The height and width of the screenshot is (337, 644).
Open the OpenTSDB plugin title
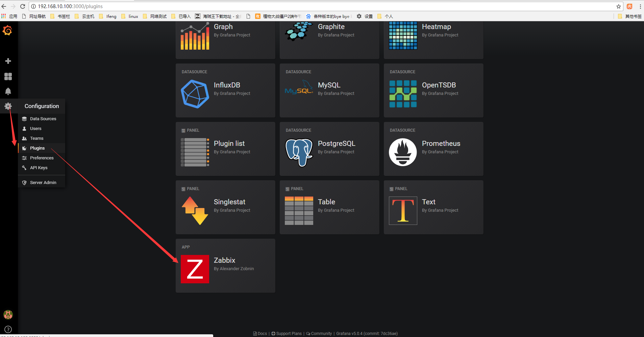439,85
